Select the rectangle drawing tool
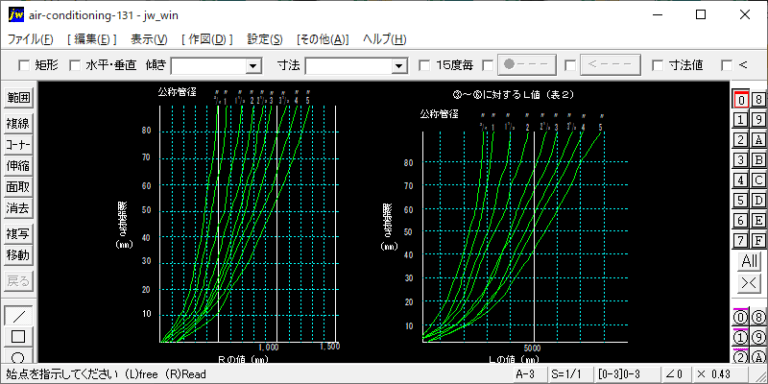The width and height of the screenshot is (768, 384). pos(19,336)
